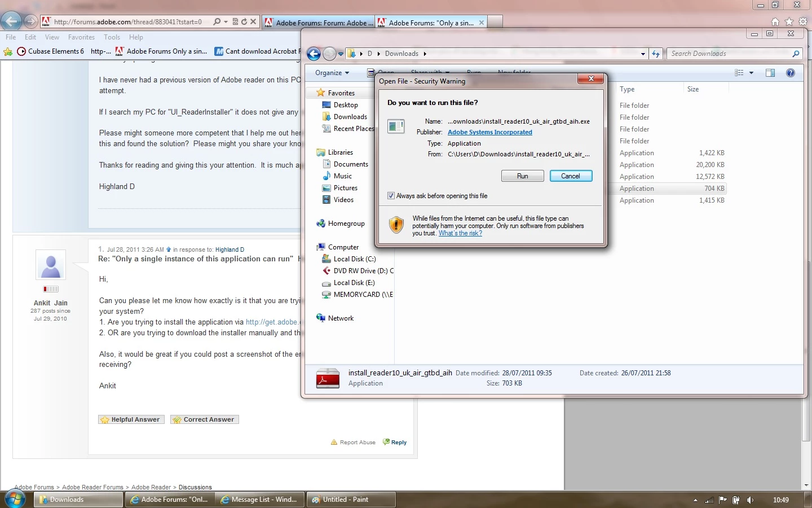Click the IE back arrow button
The image size is (812, 508).
pyautogui.click(x=11, y=21)
